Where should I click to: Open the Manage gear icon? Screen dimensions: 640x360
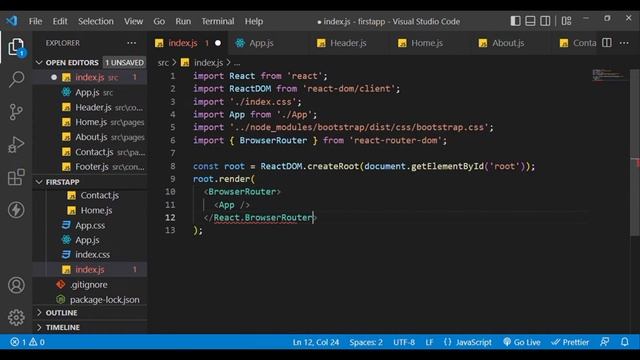click(x=16, y=317)
